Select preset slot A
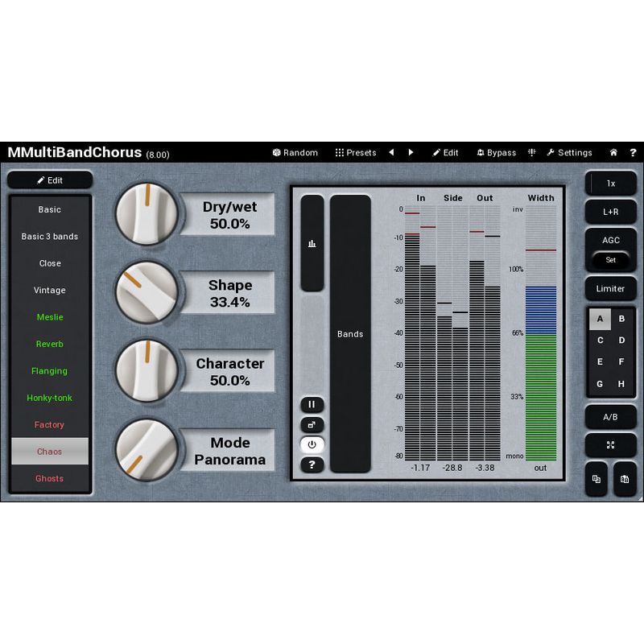Viewport: 644px width, 644px height. click(x=600, y=319)
